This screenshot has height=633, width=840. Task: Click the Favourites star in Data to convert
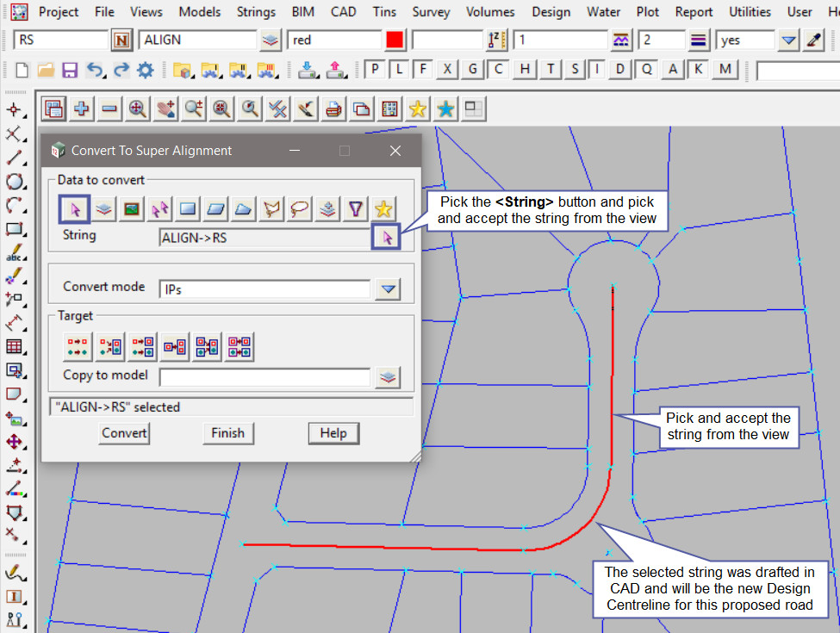384,208
